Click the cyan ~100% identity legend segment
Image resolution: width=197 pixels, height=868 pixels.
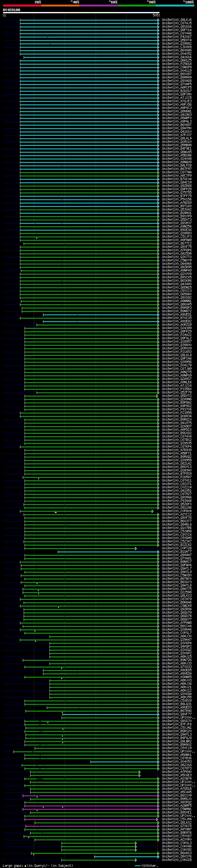pos(175,6)
